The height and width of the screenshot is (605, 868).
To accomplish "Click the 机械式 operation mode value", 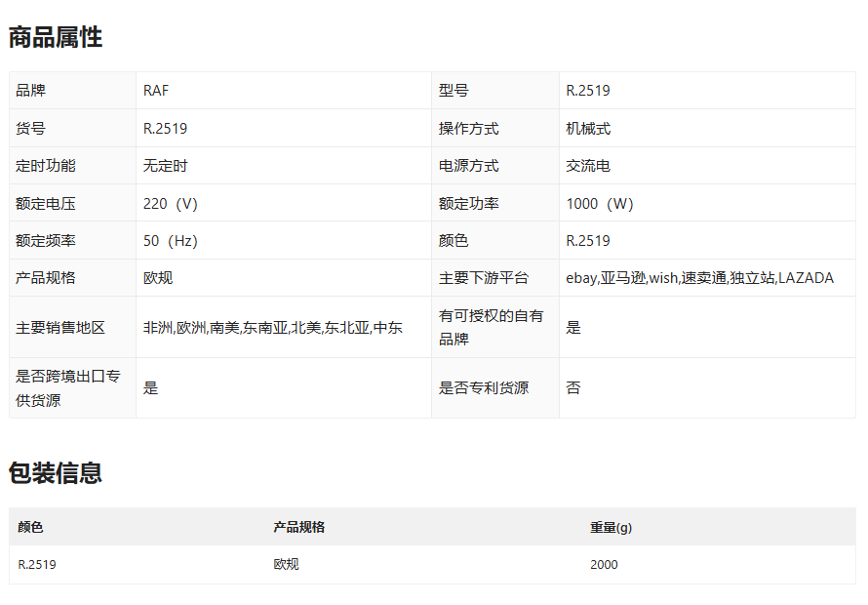I will pos(588,129).
